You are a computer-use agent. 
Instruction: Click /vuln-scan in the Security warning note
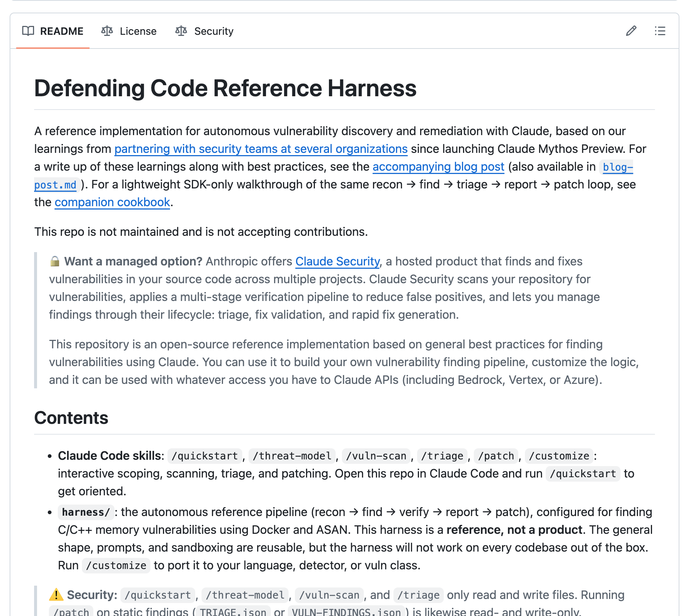[329, 595]
